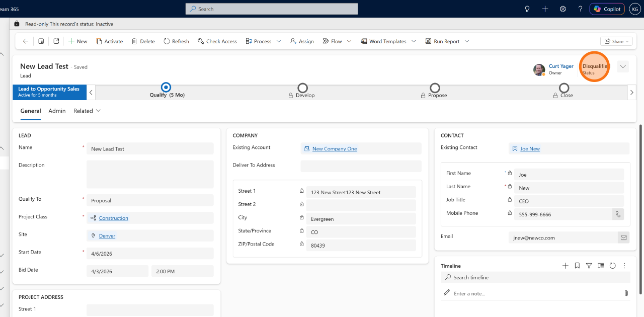Open Copilot

click(607, 9)
